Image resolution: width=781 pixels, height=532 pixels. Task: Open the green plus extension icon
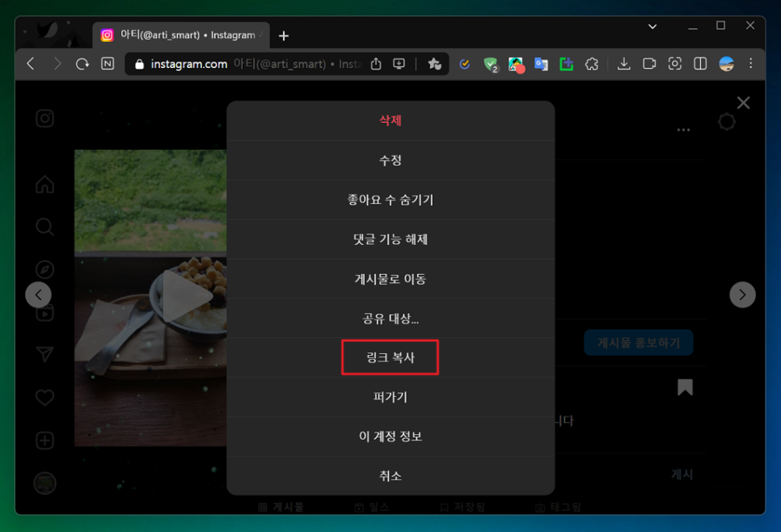[566, 64]
